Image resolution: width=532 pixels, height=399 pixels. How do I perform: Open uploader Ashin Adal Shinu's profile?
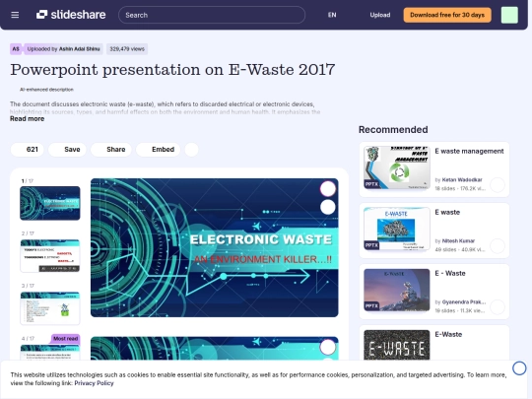(80, 49)
